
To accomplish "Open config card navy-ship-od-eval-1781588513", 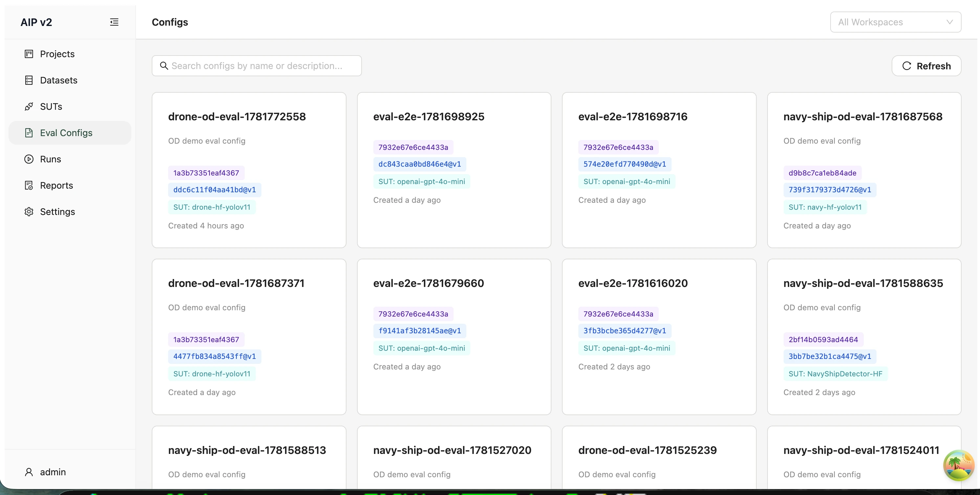I will [249, 457].
